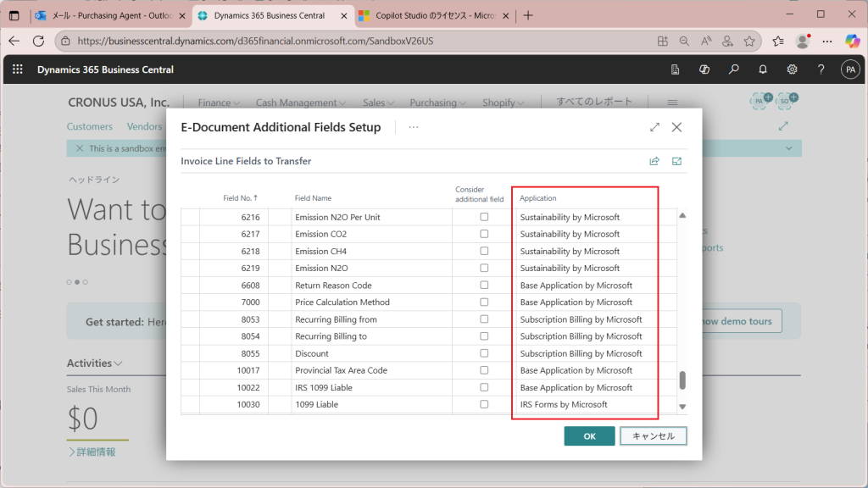
Task: Open the すべてのレポート menu
Action: point(594,102)
